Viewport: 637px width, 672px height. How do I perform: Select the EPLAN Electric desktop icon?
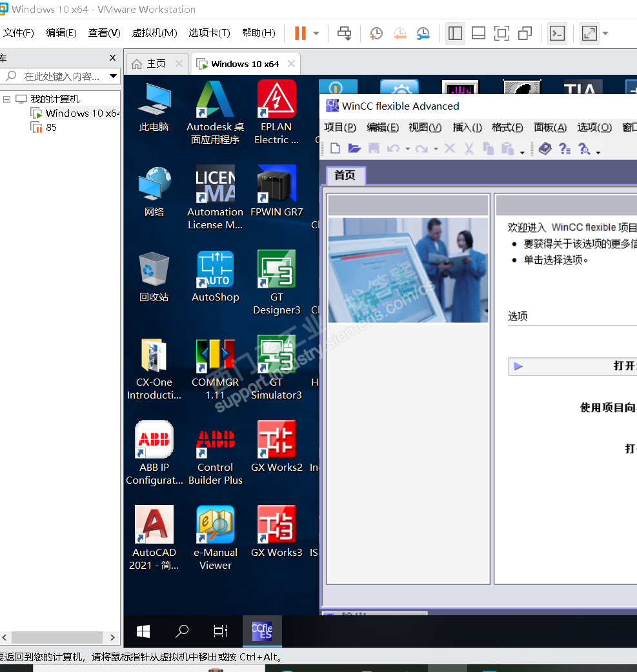[276, 113]
